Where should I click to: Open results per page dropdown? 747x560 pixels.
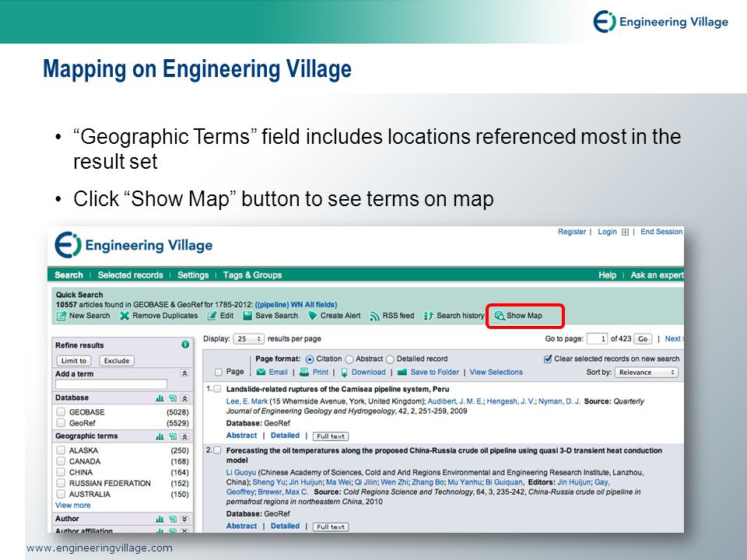point(248,339)
